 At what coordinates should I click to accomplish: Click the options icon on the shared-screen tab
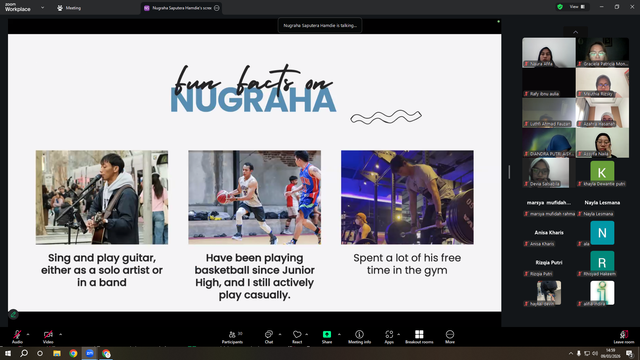click(x=217, y=8)
